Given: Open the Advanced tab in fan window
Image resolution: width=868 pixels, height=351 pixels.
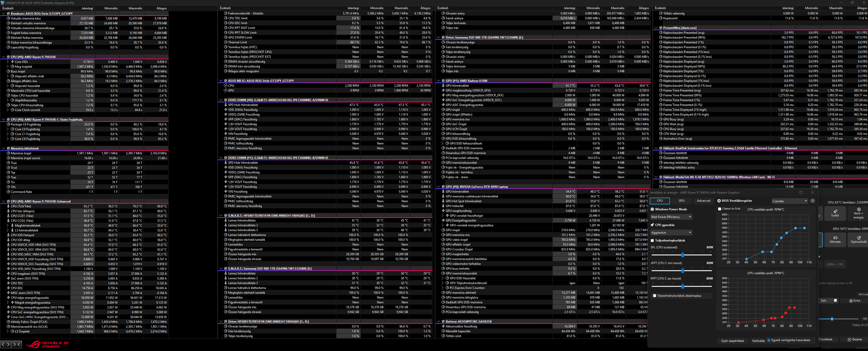Looking at the screenshot, I should coord(703,201).
